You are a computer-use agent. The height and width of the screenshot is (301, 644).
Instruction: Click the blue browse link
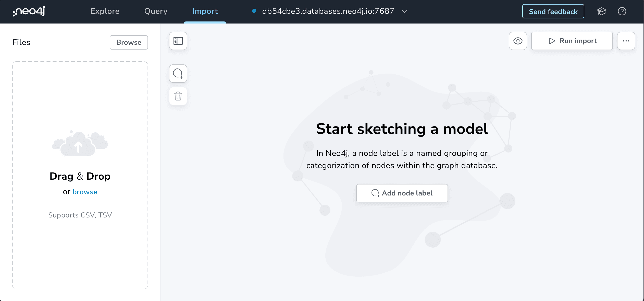pyautogui.click(x=85, y=192)
